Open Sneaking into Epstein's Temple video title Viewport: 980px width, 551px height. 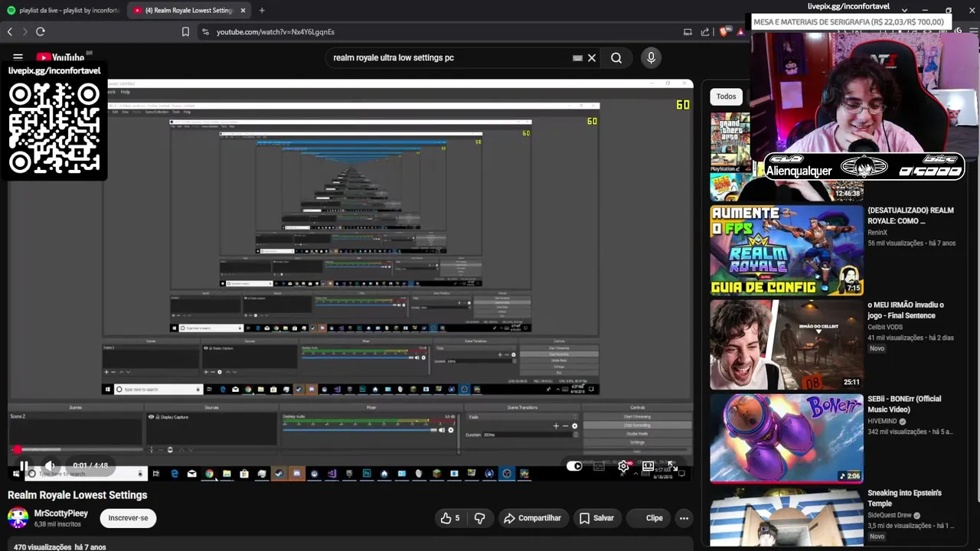point(904,498)
